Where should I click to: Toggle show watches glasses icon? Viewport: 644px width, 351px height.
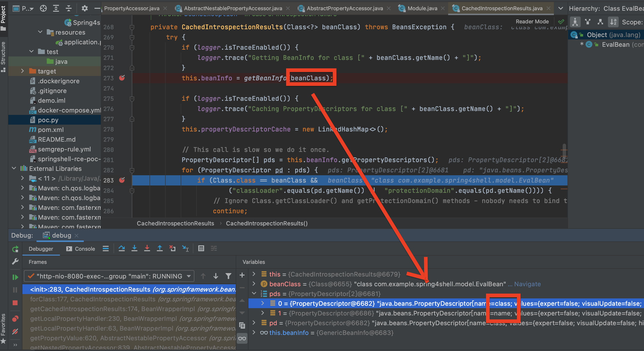pyautogui.click(x=242, y=339)
